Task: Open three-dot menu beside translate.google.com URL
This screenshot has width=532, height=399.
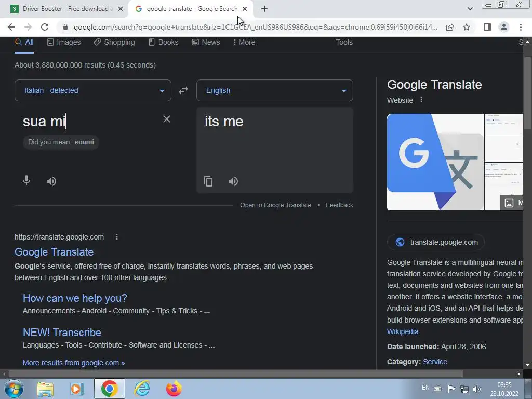Action: pos(117,237)
